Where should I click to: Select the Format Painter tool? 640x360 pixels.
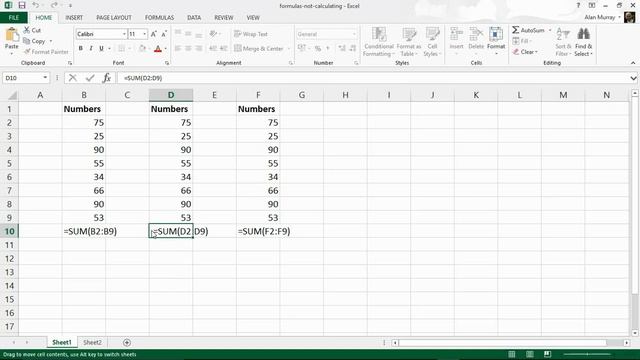point(46,52)
